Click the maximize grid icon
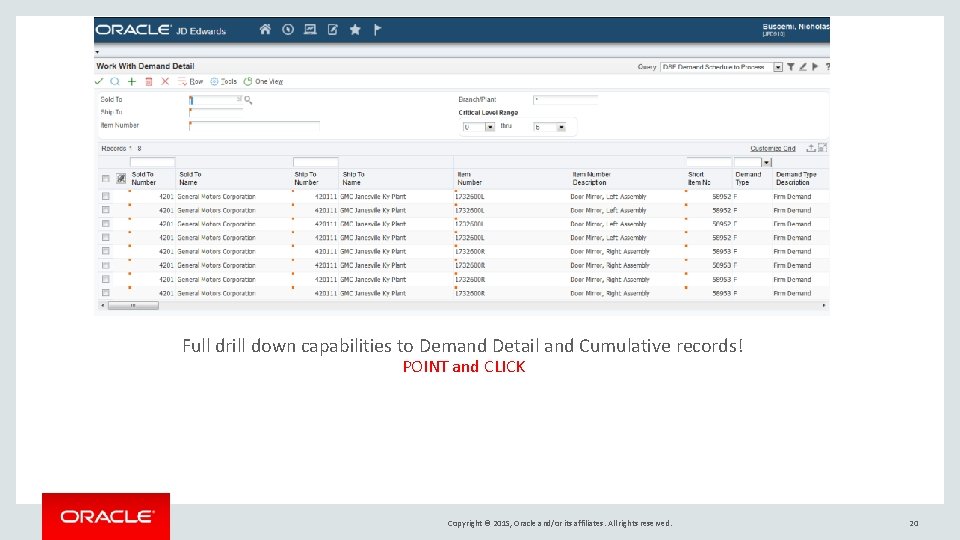 (822, 148)
